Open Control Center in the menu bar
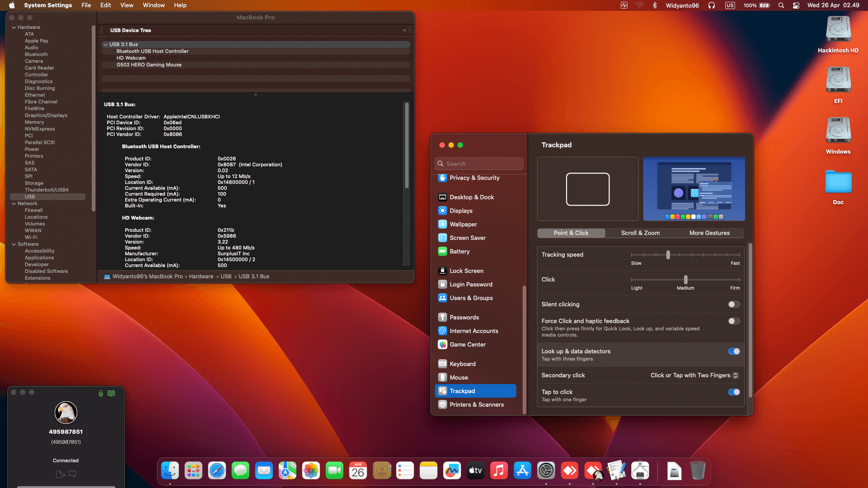The width and height of the screenshot is (868, 488). (x=796, y=5)
